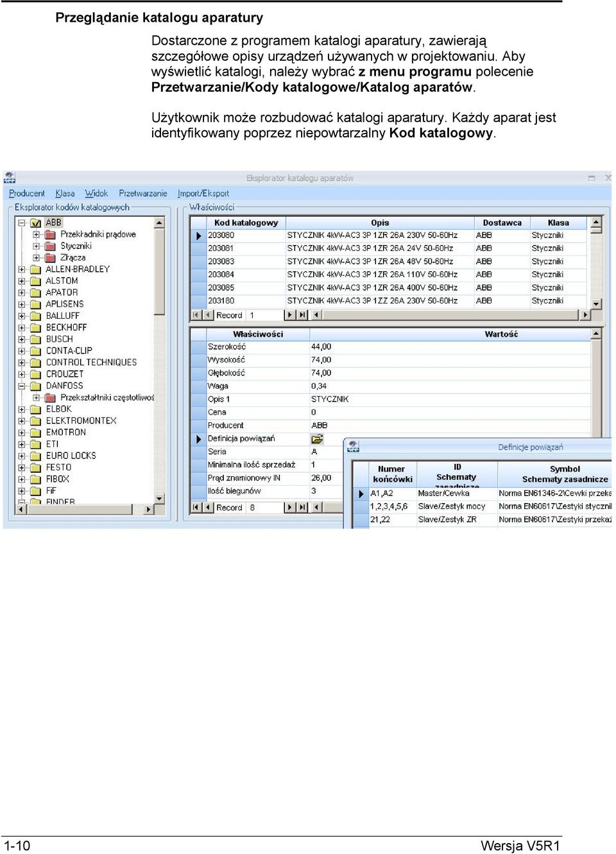Click the Definicje powiązań window icon
This screenshot has height=854, width=616.
point(353,447)
